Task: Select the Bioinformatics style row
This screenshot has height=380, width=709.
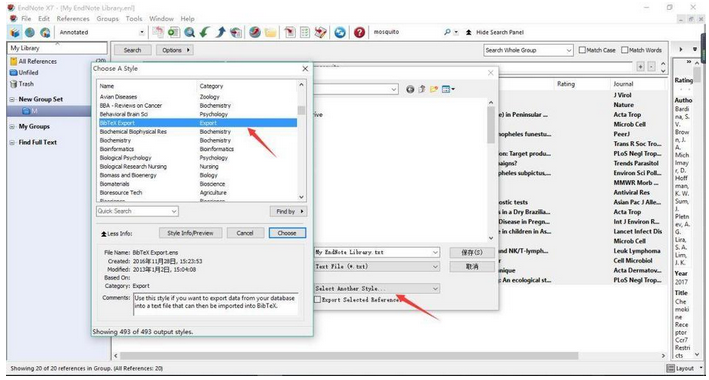Action: pyautogui.click(x=198, y=149)
